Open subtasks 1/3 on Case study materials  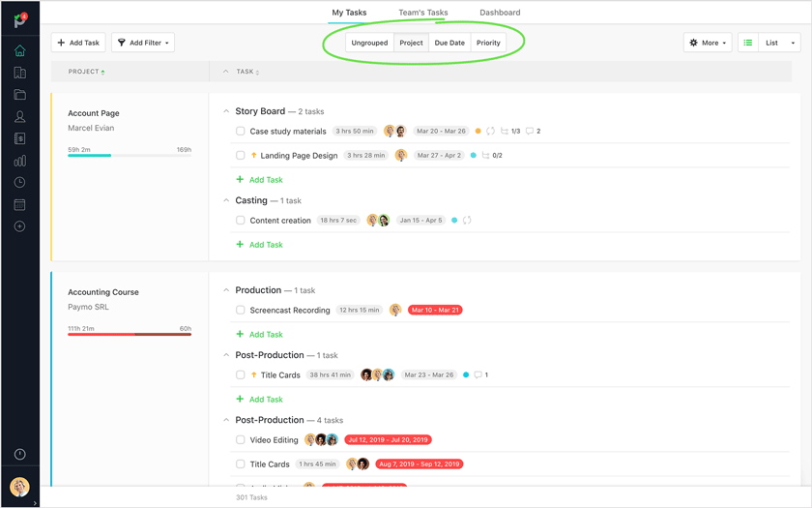tap(510, 132)
